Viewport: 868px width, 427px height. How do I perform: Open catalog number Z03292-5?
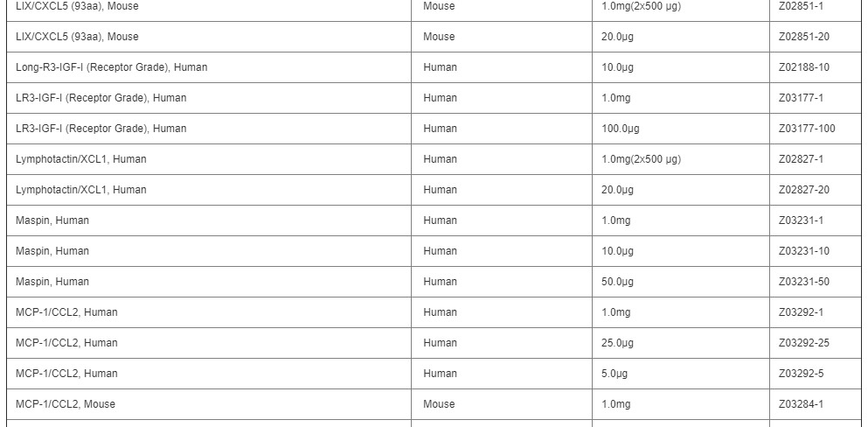[801, 374]
